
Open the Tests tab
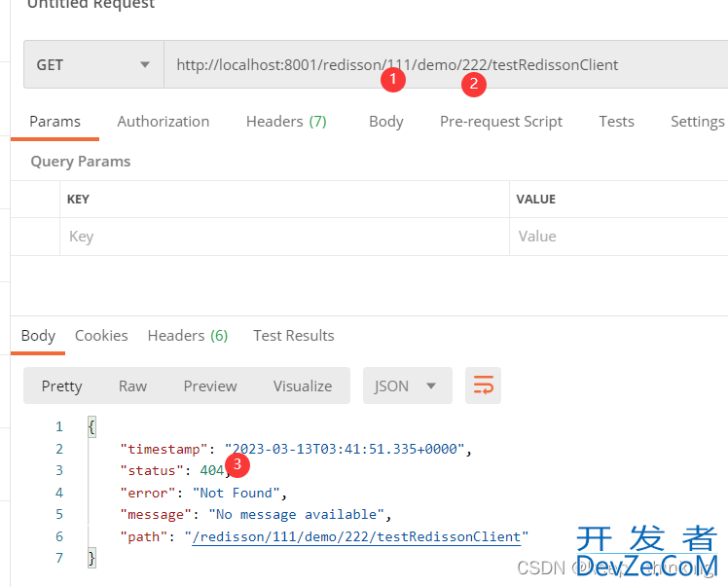click(616, 122)
